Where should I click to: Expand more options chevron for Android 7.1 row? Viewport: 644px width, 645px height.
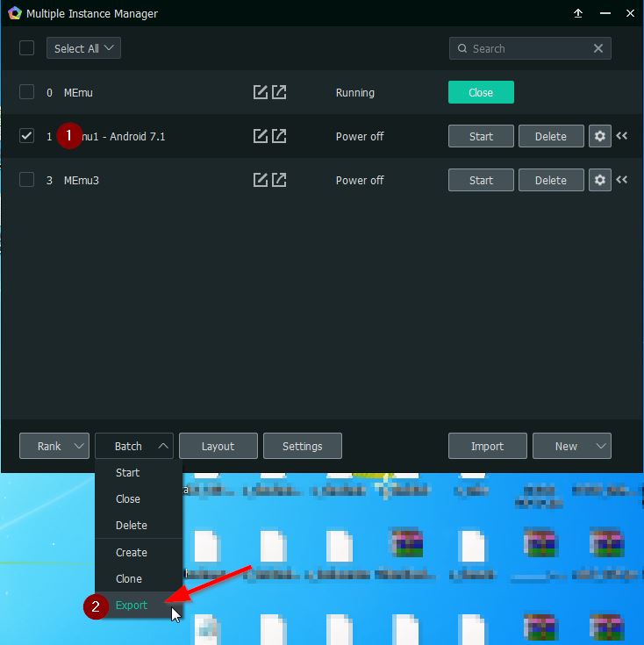[622, 136]
